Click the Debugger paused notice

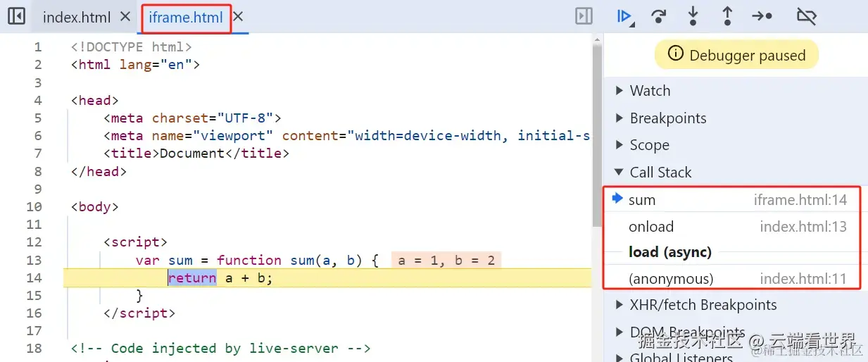click(x=736, y=55)
